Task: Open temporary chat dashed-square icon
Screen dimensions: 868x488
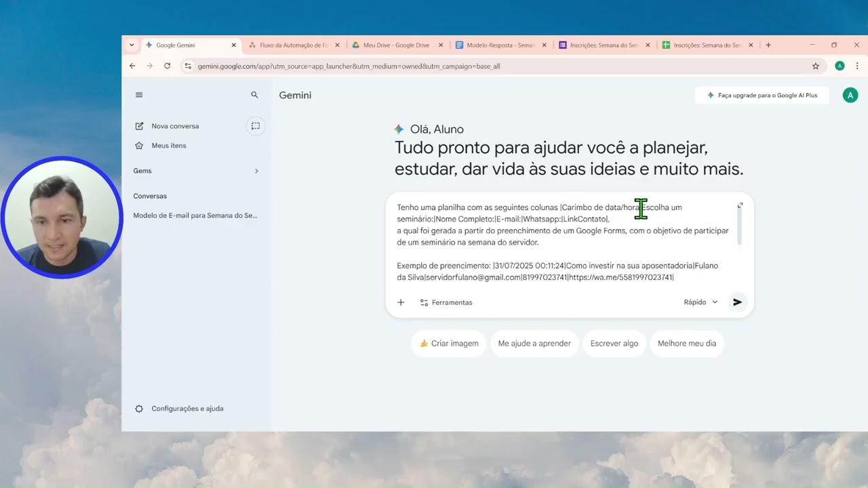Action: point(256,126)
